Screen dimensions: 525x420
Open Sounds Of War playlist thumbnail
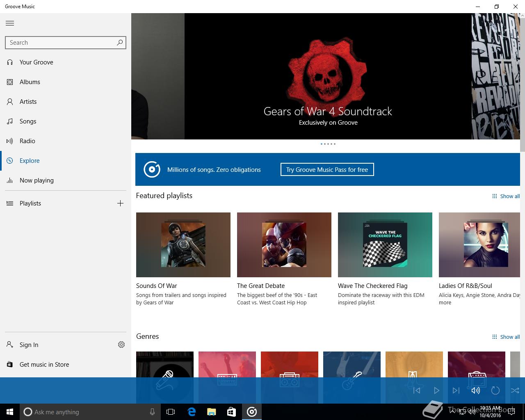(183, 245)
